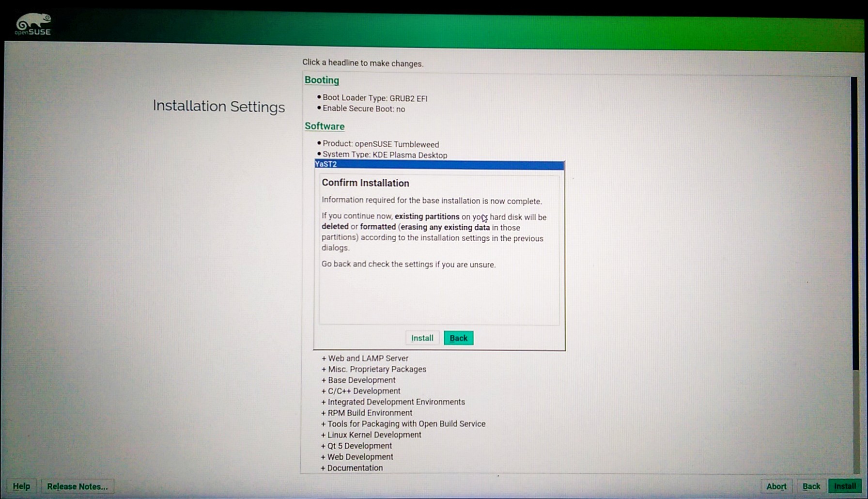Click 'Boot Loader Type: GRUB2 EFI' line
The image size is (868, 499).
[x=372, y=98]
